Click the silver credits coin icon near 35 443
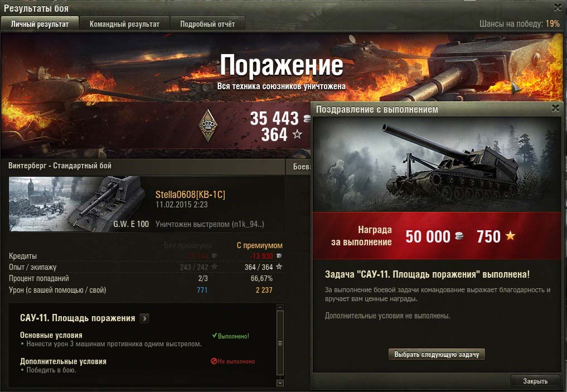567x392 pixels. click(307, 118)
